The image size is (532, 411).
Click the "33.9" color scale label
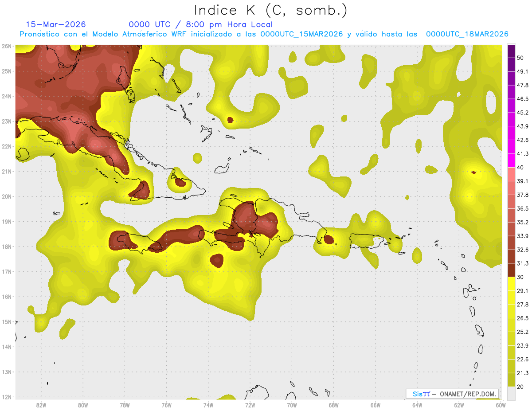tap(523, 236)
